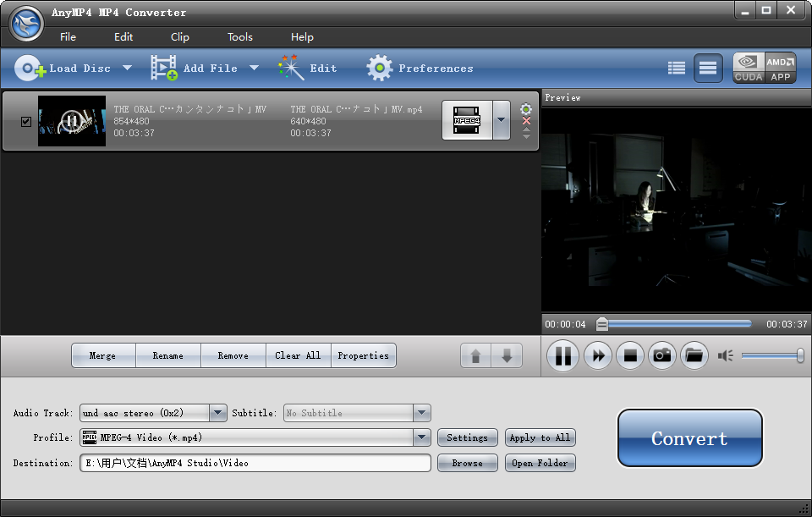
Task: Expand the MPEG4 output format arrow
Action: (x=502, y=120)
